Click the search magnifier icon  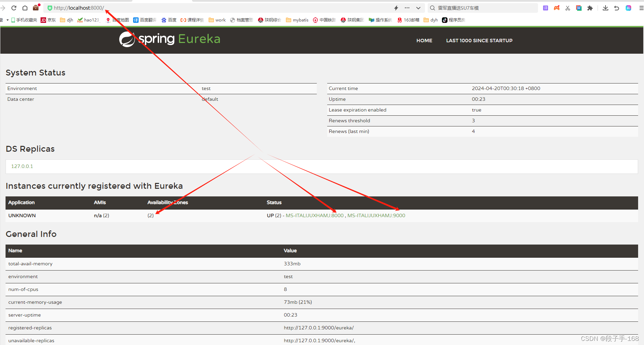[433, 8]
